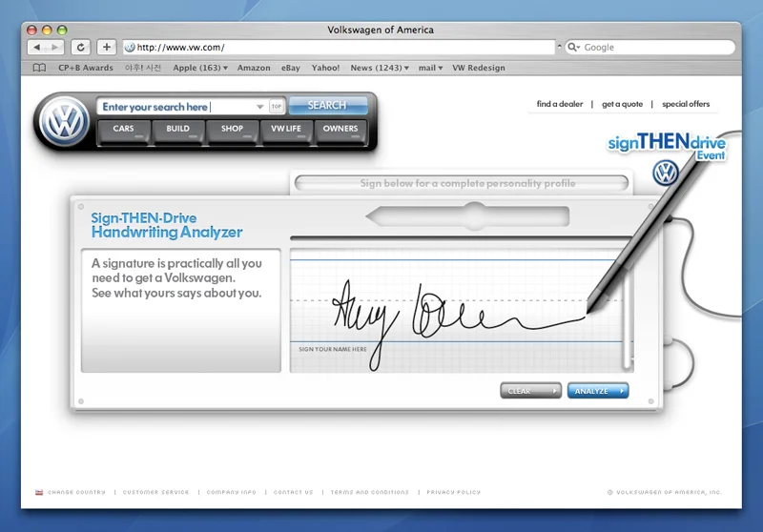Image resolution: width=763 pixels, height=532 pixels.
Task: Open the OWNERS navigation tab
Action: click(340, 132)
